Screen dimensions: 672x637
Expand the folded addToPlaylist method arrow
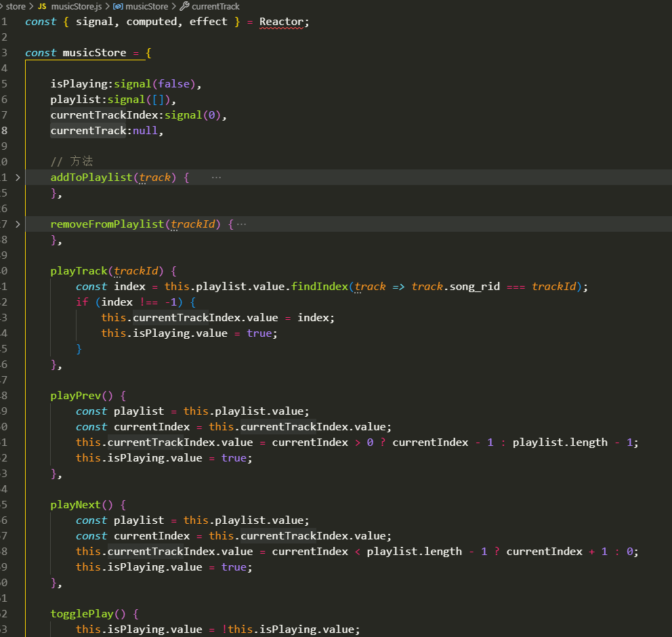(x=18, y=178)
